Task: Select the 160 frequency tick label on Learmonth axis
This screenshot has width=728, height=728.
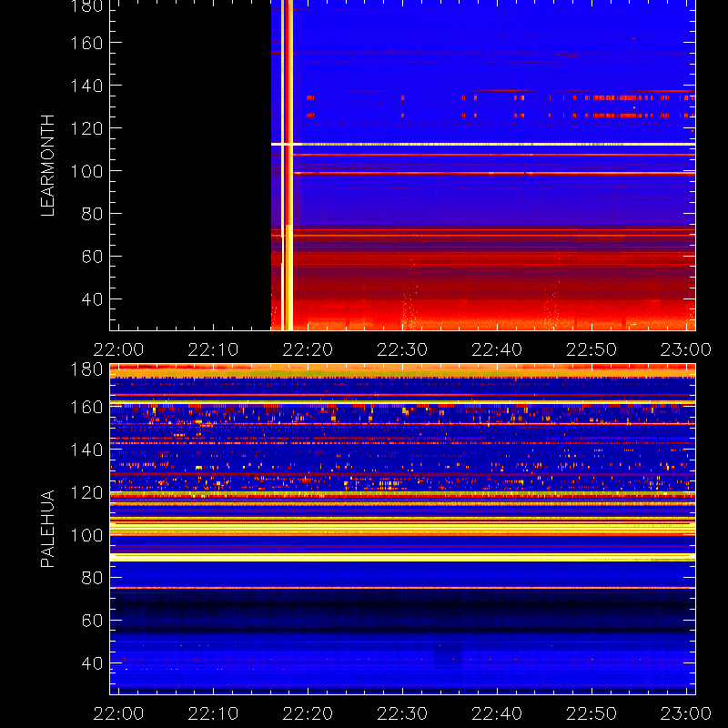Action: point(86,43)
